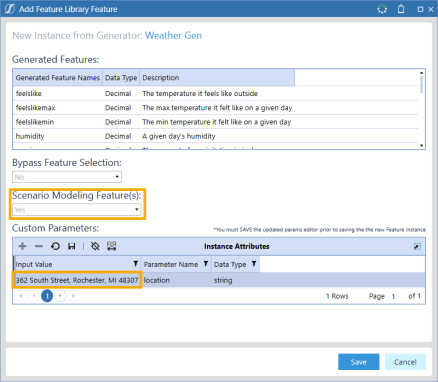Click the Generated Feature Names column header
Screen dimensions: 438x382
point(58,78)
